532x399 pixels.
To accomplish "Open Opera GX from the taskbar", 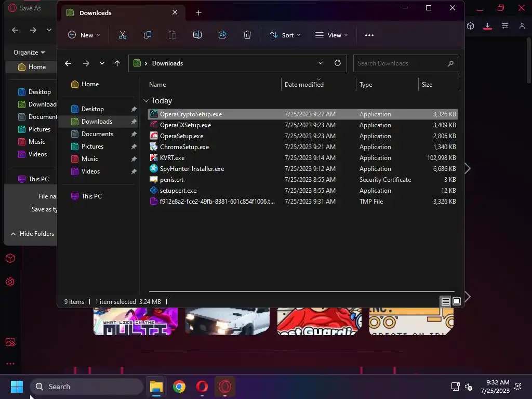I will pos(225,387).
